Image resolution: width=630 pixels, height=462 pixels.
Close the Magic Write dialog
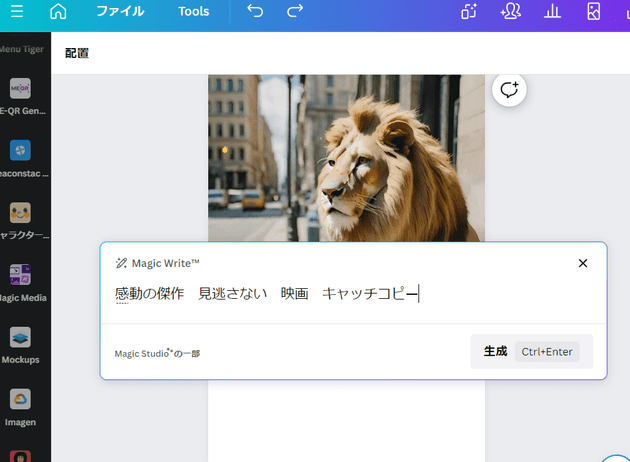pyautogui.click(x=583, y=263)
